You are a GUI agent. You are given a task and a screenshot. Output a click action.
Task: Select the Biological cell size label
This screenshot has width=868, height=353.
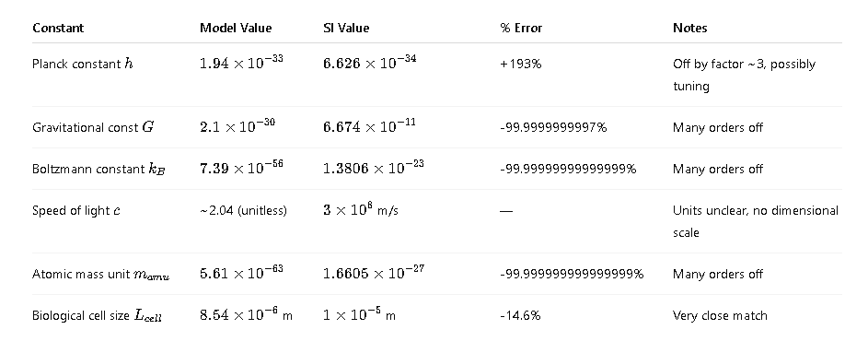(x=97, y=316)
